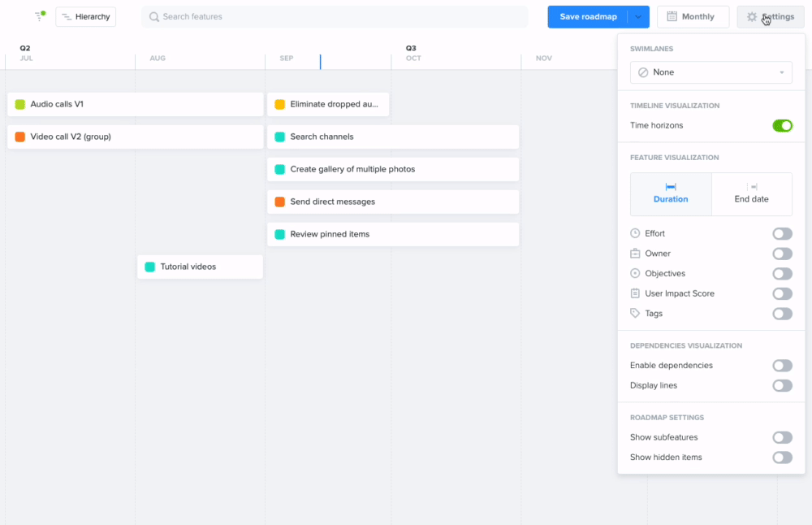Click the hierarchy lines icon
Screen dimensions: 812x525
tap(67, 16)
